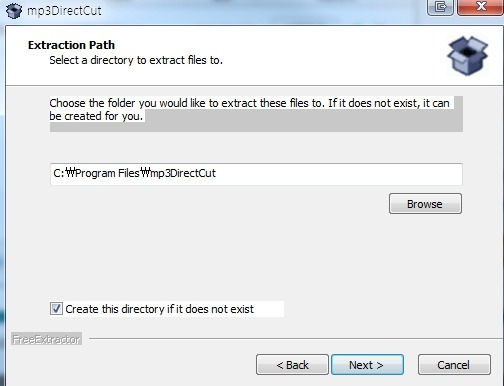Toggle 'Create this directory' checkbox

point(56,308)
